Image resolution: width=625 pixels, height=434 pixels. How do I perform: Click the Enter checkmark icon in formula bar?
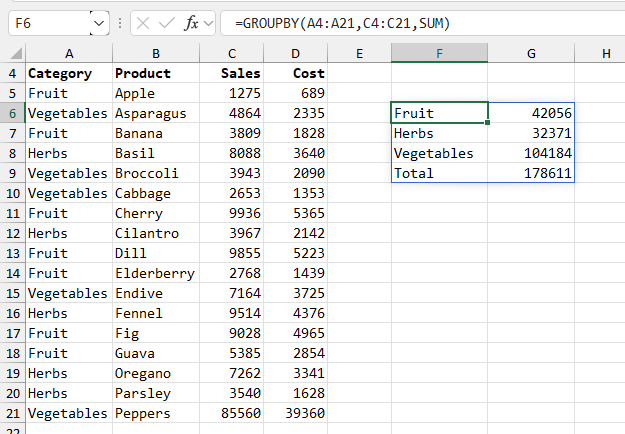[x=166, y=24]
